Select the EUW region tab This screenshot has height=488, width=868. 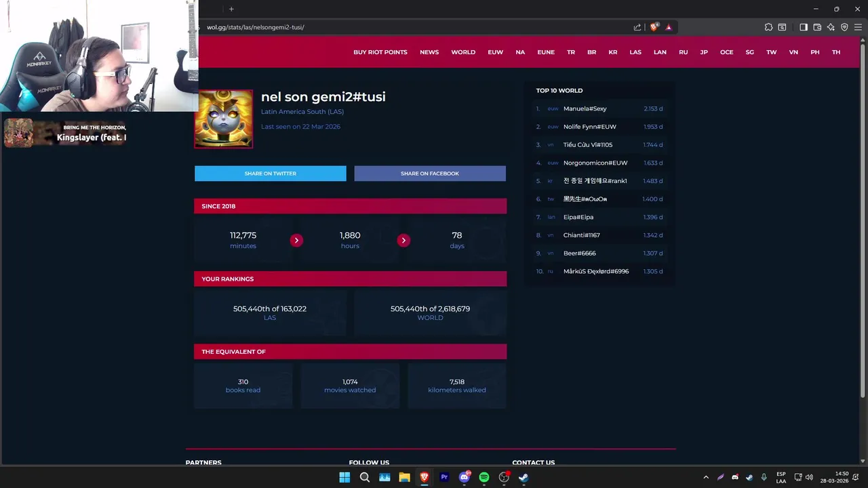[495, 52]
